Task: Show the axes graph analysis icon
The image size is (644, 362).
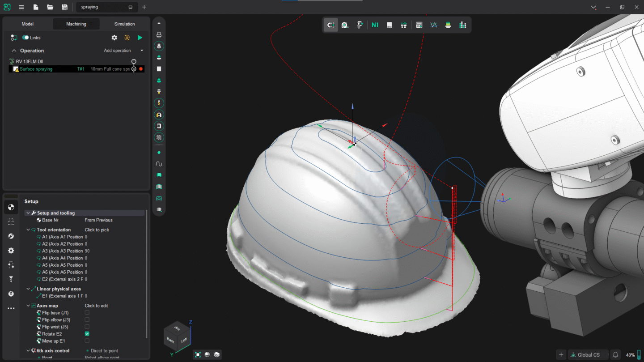Action: click(433, 25)
